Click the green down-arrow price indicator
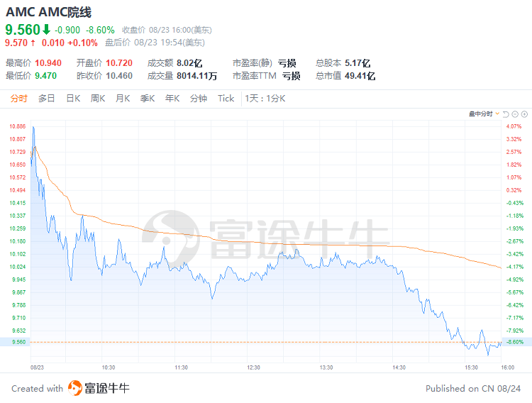532x403 pixels. pyautogui.click(x=47, y=30)
